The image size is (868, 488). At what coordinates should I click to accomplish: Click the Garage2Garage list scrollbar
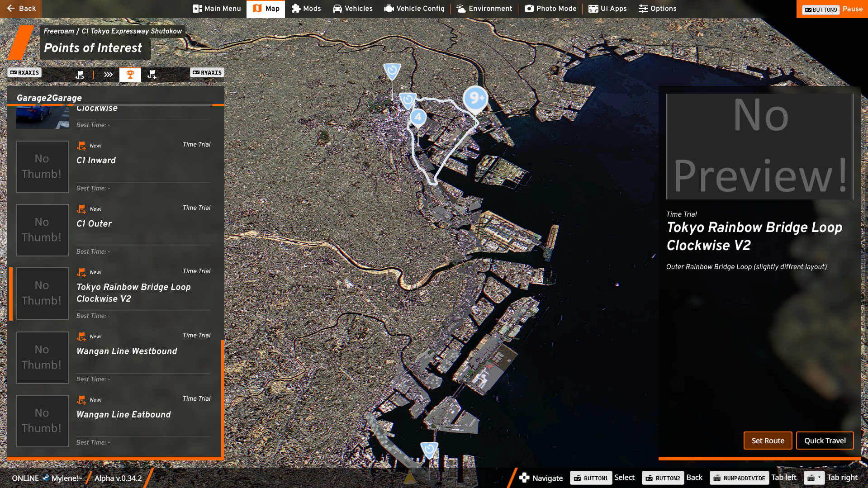click(x=223, y=398)
